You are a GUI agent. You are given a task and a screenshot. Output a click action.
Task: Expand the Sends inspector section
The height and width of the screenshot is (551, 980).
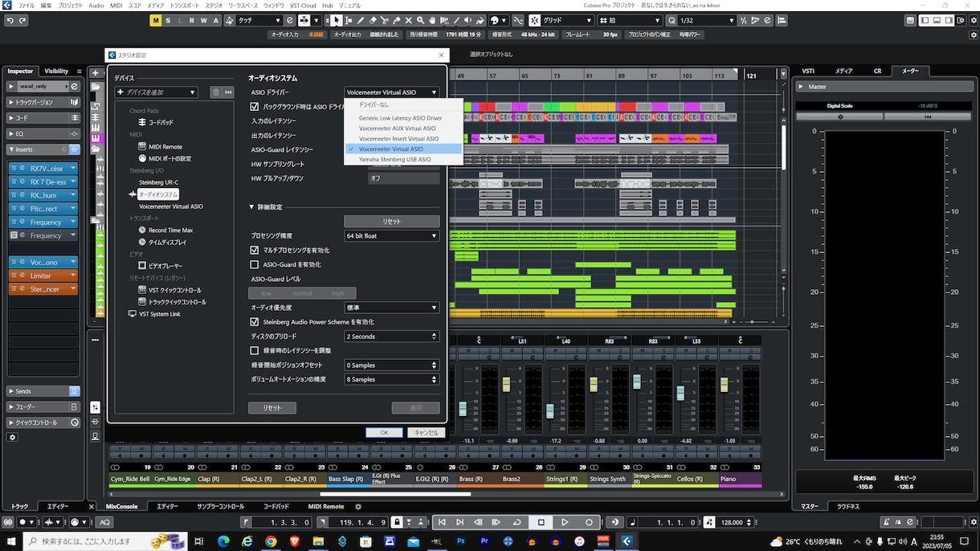(11, 391)
